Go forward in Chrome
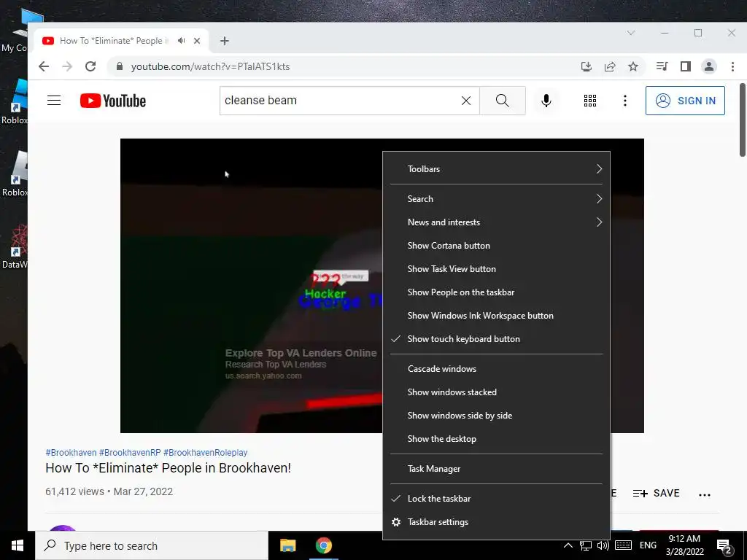This screenshot has width=747, height=560. (x=67, y=66)
